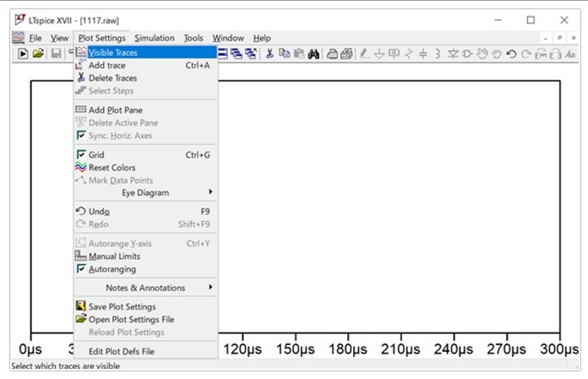Click the 150µs axis label

295,349
